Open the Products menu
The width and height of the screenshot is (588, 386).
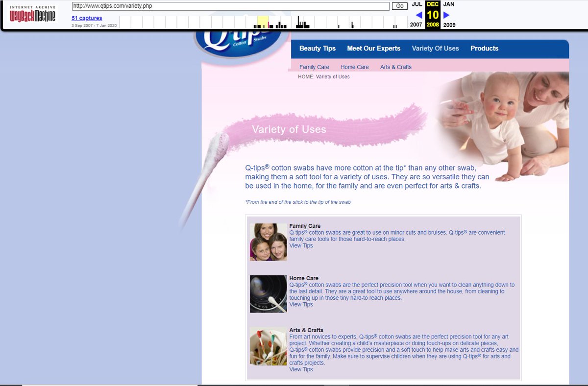pos(485,48)
